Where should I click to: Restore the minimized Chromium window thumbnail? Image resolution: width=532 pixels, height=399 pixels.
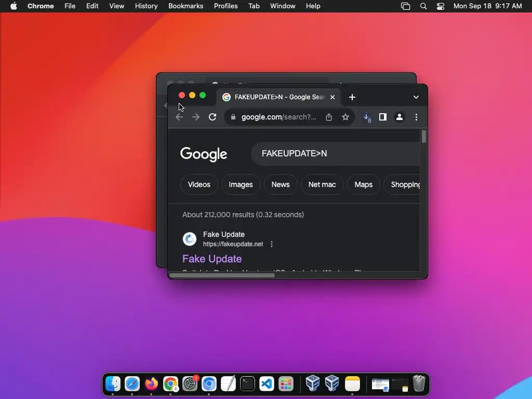(x=380, y=385)
